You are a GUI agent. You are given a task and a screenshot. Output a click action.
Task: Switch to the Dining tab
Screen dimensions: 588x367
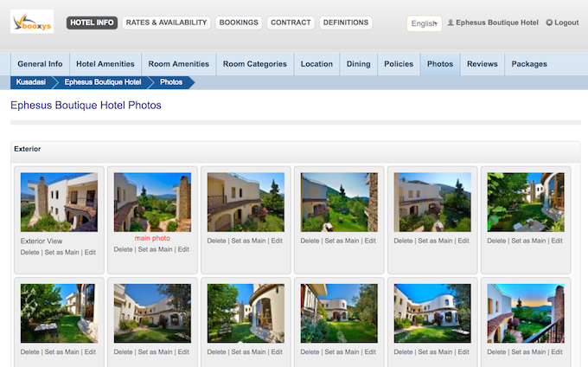click(x=359, y=64)
